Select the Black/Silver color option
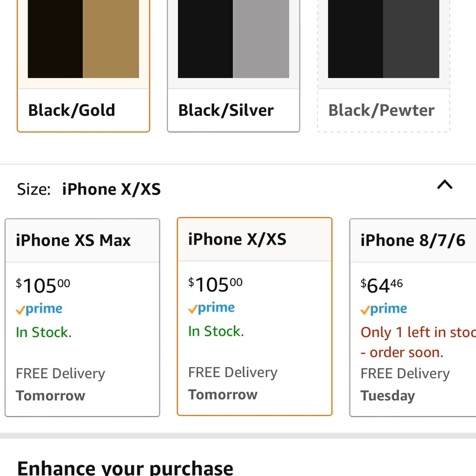This screenshot has height=476, width=476. pyautogui.click(x=233, y=67)
